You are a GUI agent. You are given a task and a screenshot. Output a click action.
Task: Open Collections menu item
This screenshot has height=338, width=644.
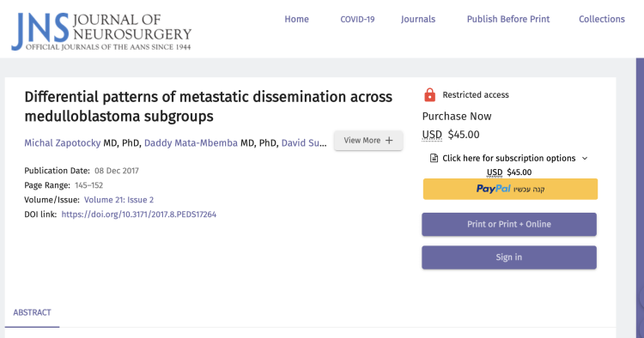(x=602, y=19)
